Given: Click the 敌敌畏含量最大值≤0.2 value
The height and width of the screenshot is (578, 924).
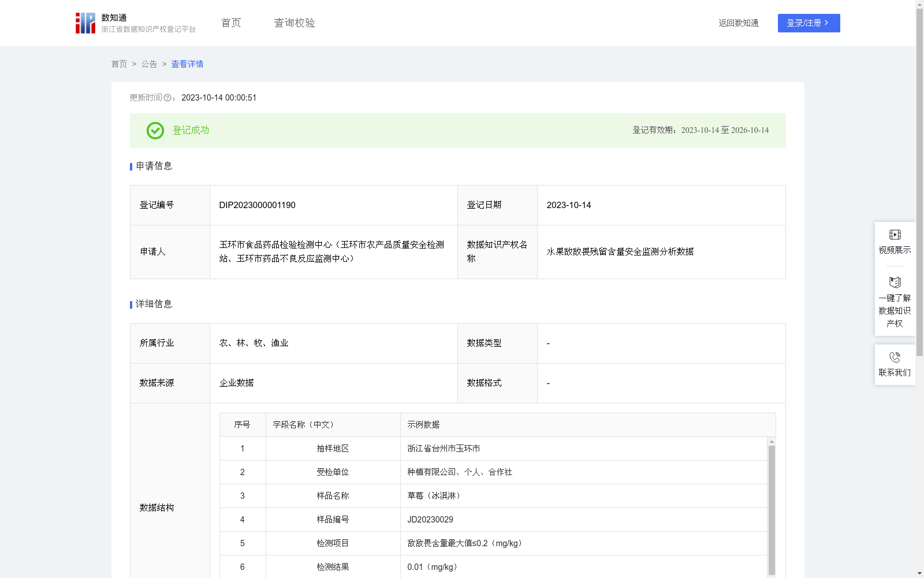Looking at the screenshot, I should coord(466,543).
